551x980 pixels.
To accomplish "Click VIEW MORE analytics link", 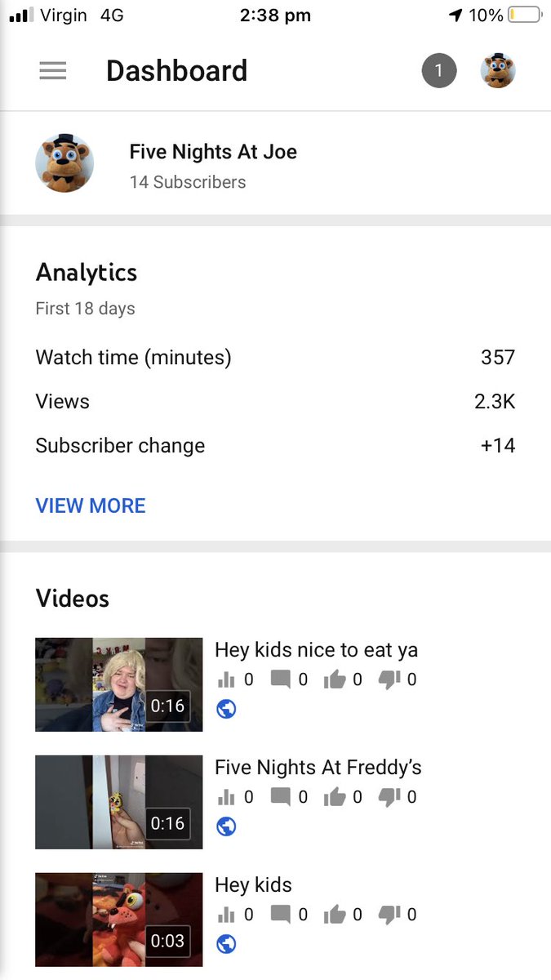I will pyautogui.click(x=91, y=506).
